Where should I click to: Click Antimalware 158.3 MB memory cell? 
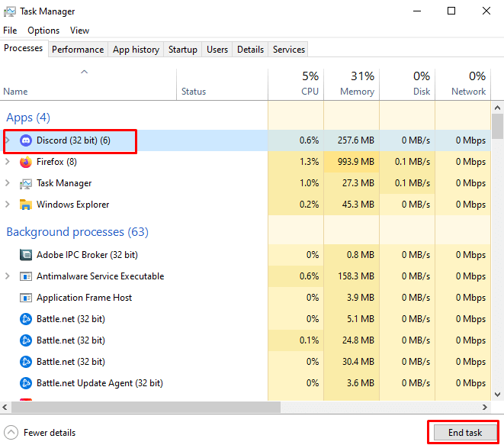click(352, 276)
